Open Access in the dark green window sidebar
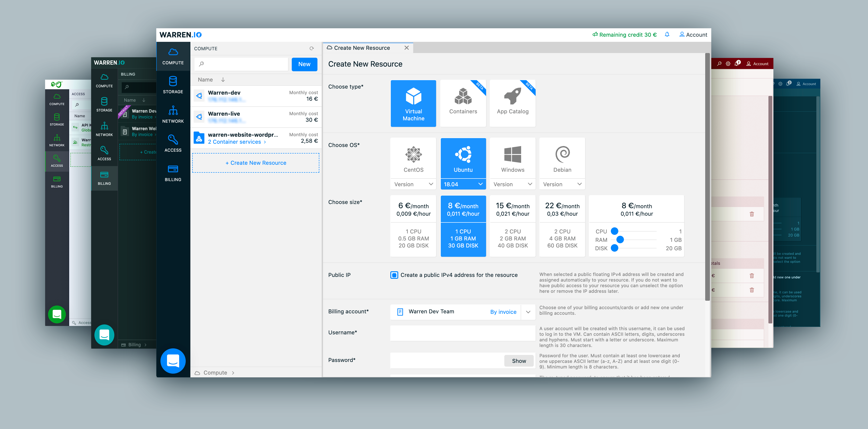 pyautogui.click(x=104, y=153)
